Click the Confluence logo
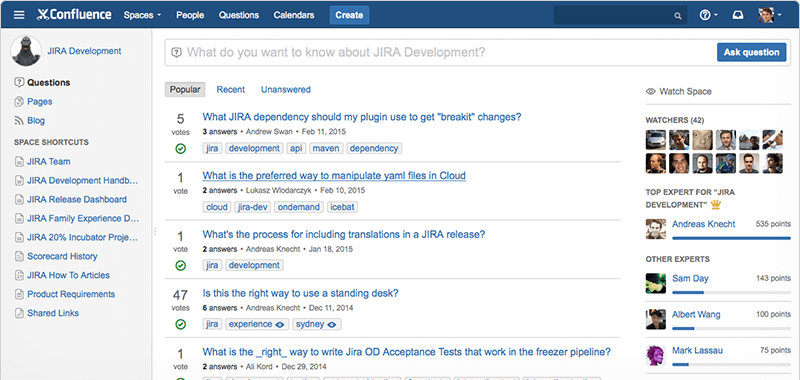Viewport: 800px width, 380px height. [74, 15]
